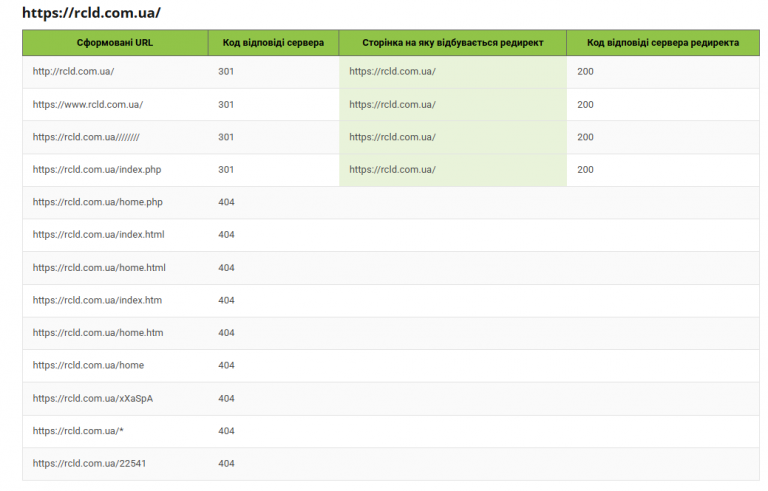Click the 301 code in index.php row
This screenshot has width=768, height=491.
click(226, 170)
